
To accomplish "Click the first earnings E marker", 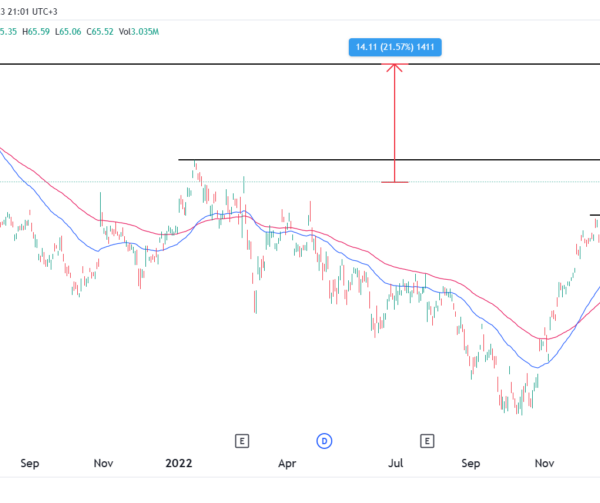I will pos(242,441).
